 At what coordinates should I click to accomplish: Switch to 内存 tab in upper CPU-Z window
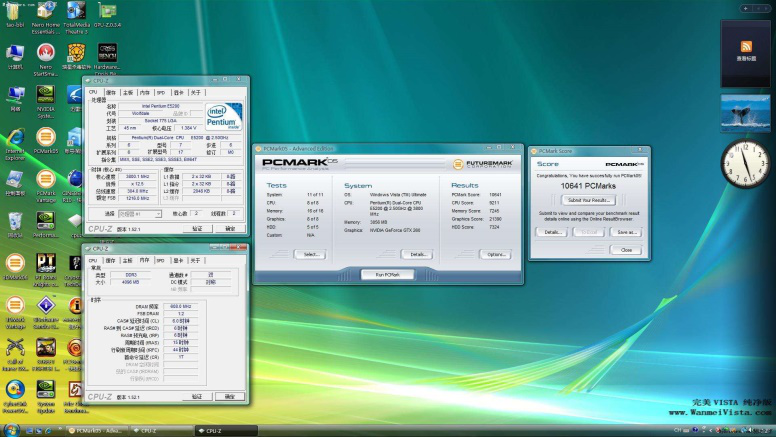click(x=145, y=93)
